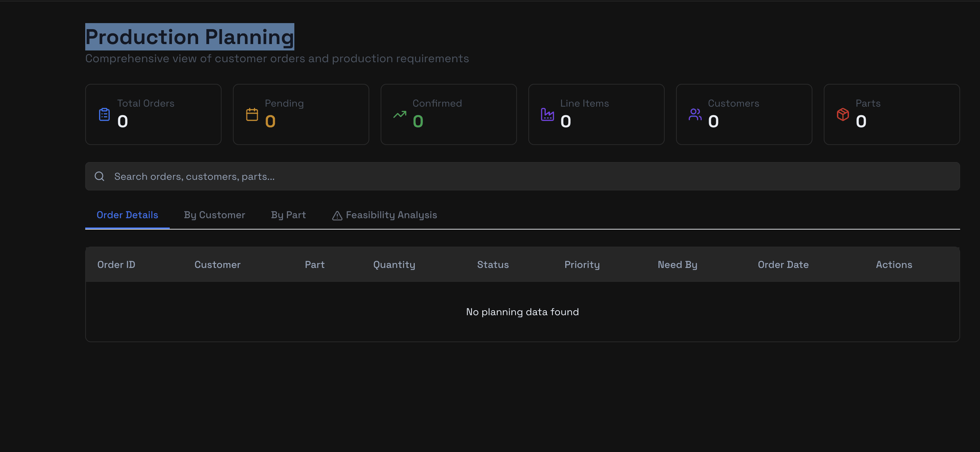Click the Quantity column header
980x452 pixels.
394,265
